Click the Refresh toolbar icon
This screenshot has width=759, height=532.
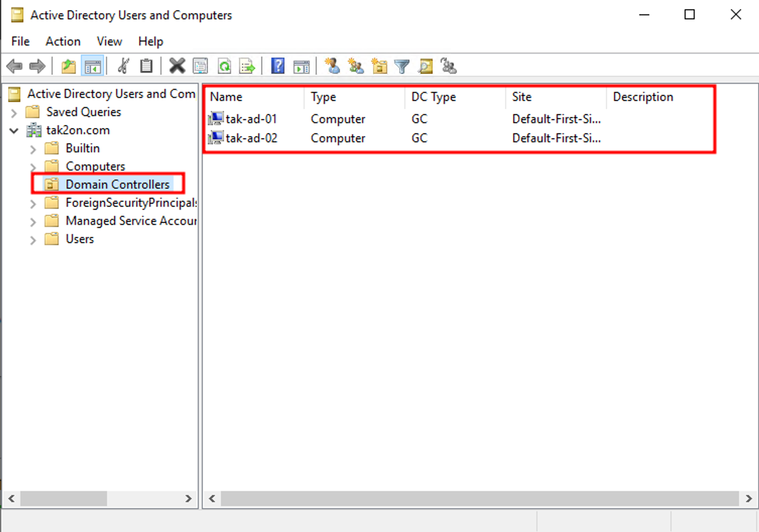click(224, 66)
